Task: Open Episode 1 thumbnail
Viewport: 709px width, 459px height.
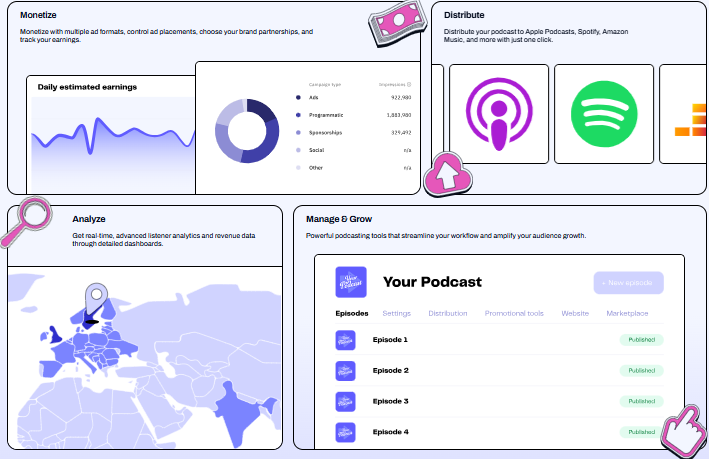Action: [x=345, y=340]
